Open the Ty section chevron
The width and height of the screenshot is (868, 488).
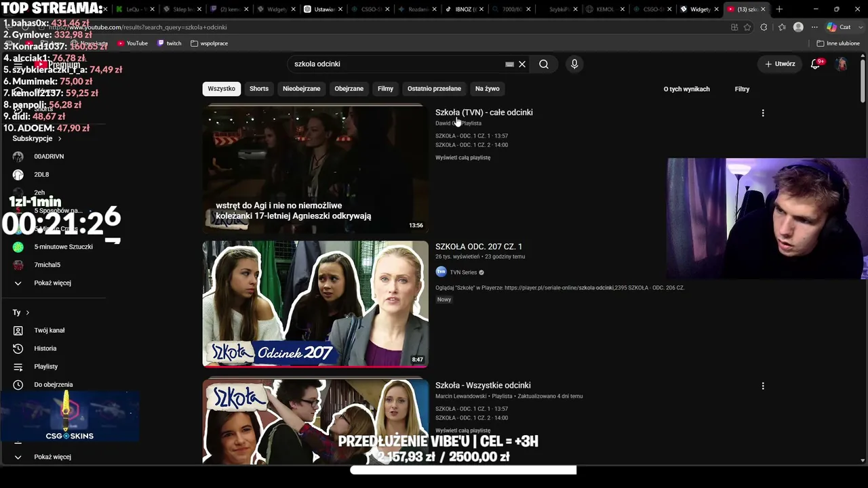[x=27, y=312]
